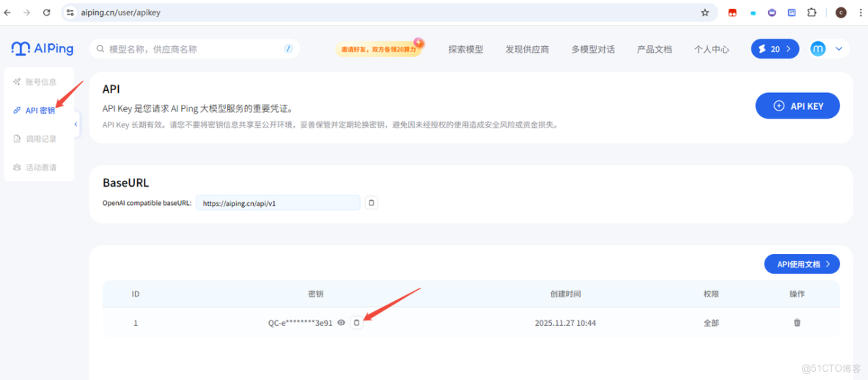Delete API key row 1 with trash icon
The width and height of the screenshot is (868, 380).
[797, 322]
